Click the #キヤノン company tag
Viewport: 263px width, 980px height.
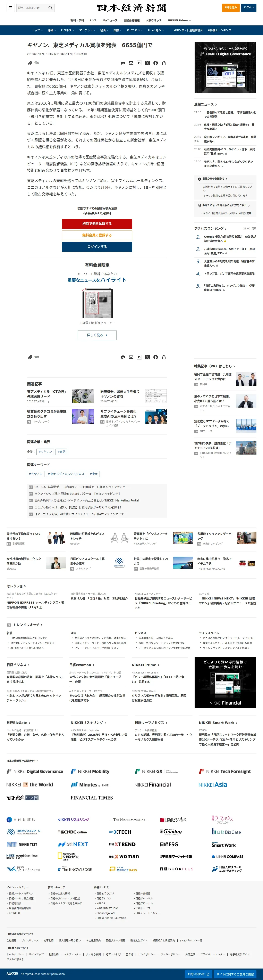click(45, 452)
